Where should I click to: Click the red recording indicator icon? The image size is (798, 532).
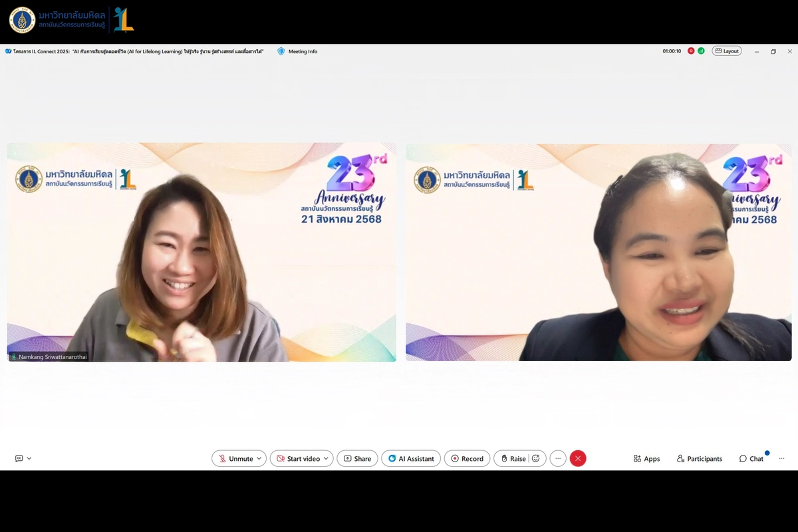click(691, 51)
